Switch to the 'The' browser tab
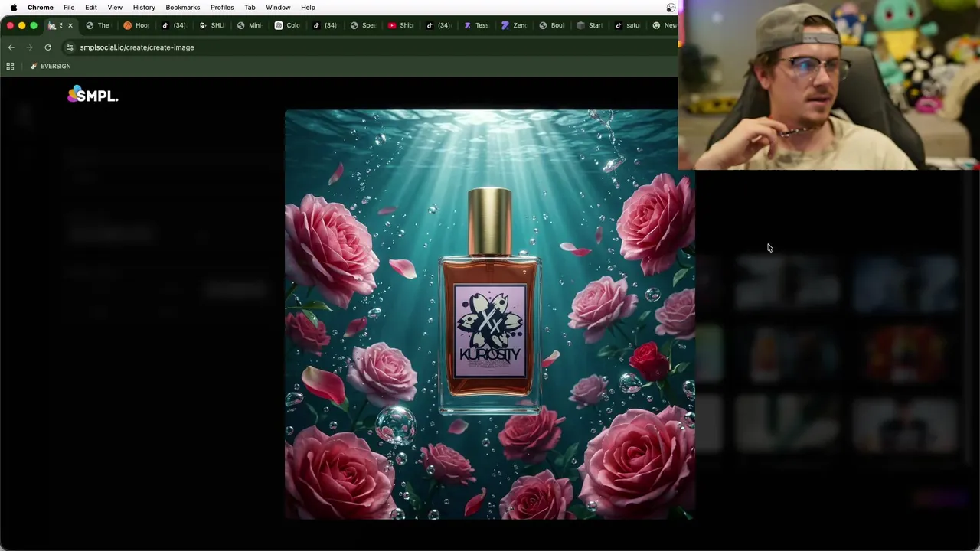The image size is (980, 551). click(x=98, y=25)
